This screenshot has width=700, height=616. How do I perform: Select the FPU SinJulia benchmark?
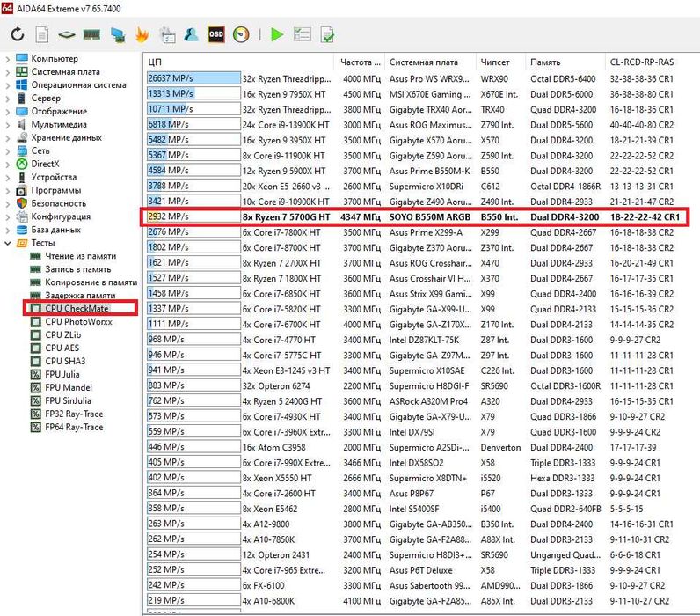coord(68,400)
